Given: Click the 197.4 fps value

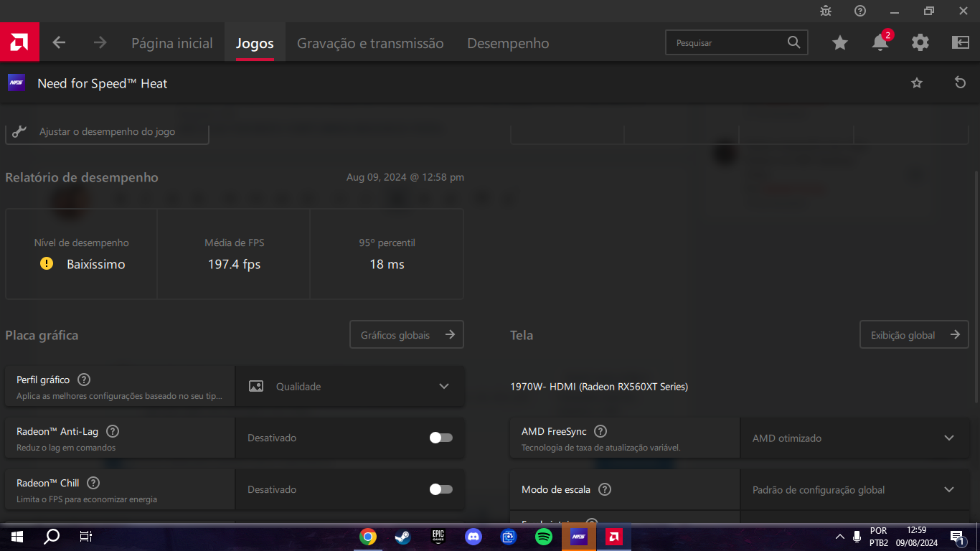Looking at the screenshot, I should (234, 264).
